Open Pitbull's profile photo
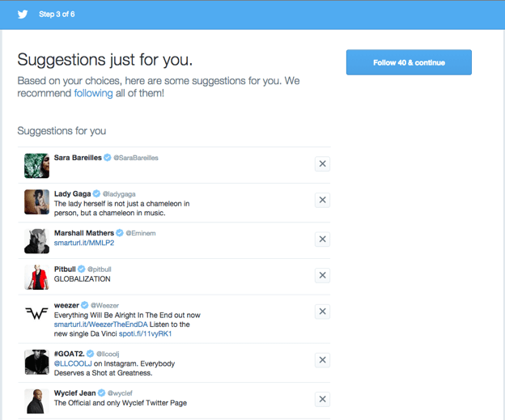The image size is (505, 420). click(x=36, y=277)
